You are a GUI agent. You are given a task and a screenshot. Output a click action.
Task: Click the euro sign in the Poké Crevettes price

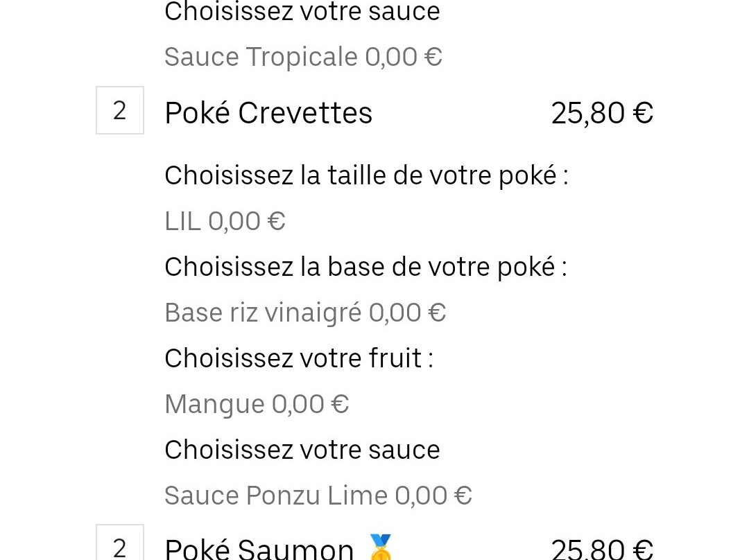pos(643,113)
